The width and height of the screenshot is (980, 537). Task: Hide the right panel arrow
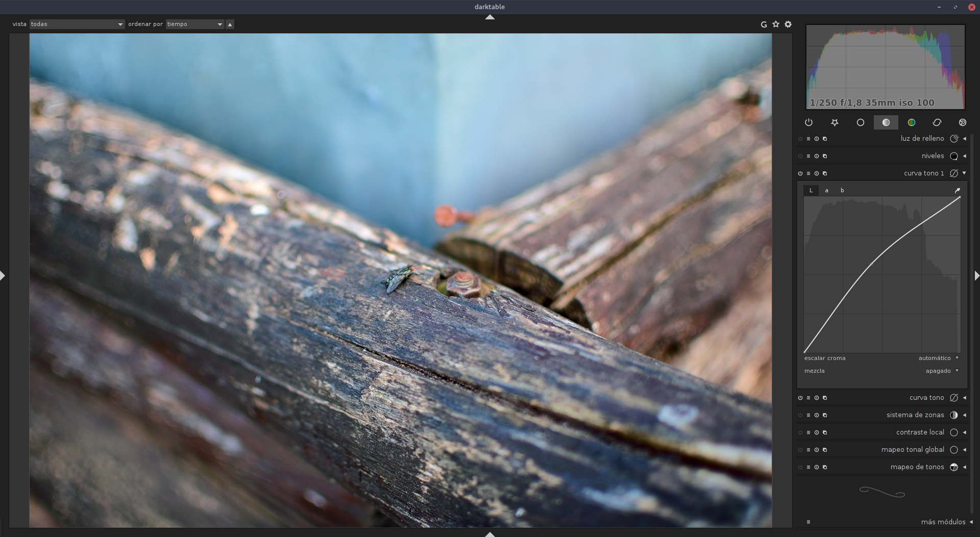[x=977, y=276]
